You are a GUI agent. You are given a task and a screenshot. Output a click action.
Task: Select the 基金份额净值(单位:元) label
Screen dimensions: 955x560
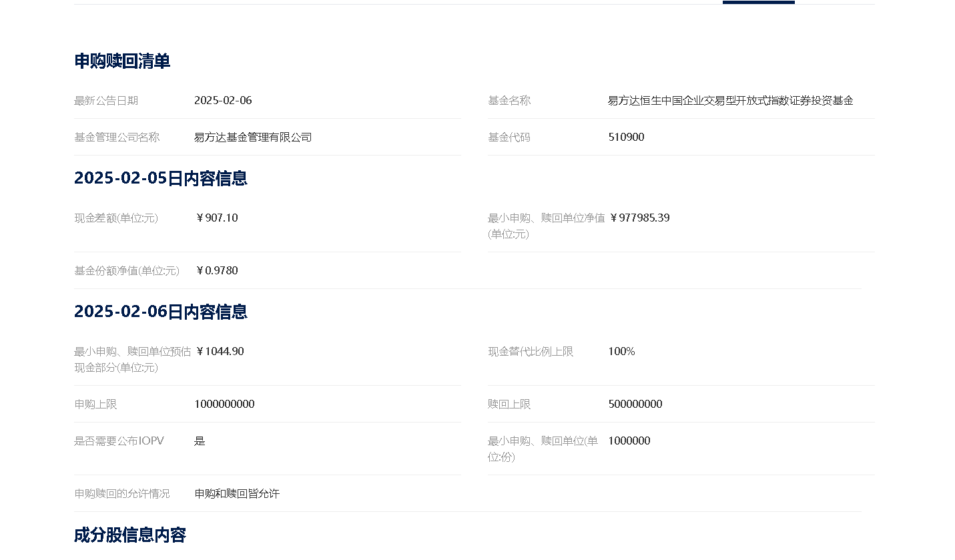127,271
